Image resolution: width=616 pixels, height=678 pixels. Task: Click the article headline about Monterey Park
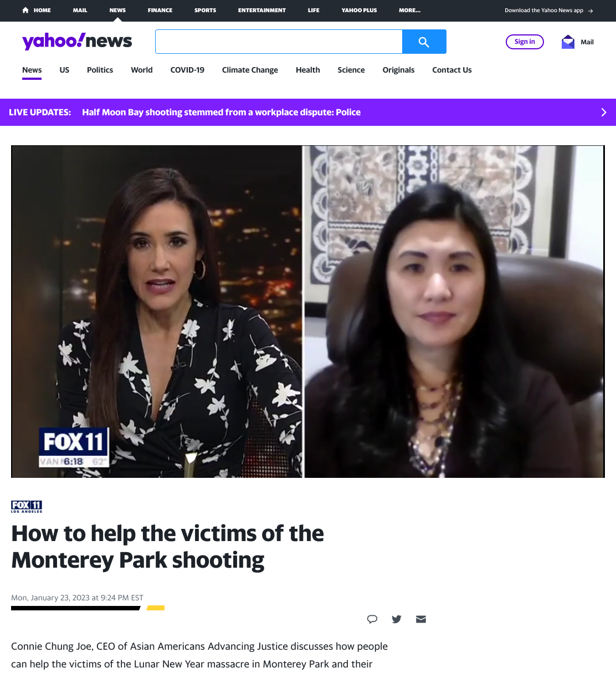[167, 547]
